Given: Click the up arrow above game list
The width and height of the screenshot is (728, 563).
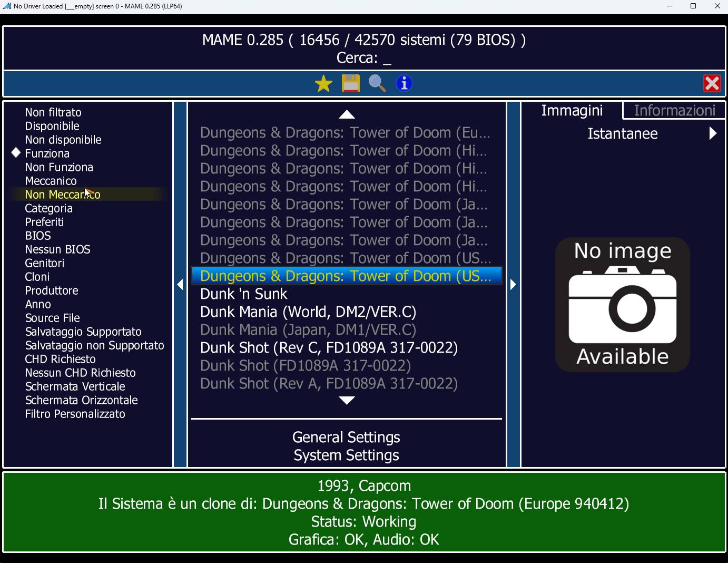Looking at the screenshot, I should coord(347,114).
